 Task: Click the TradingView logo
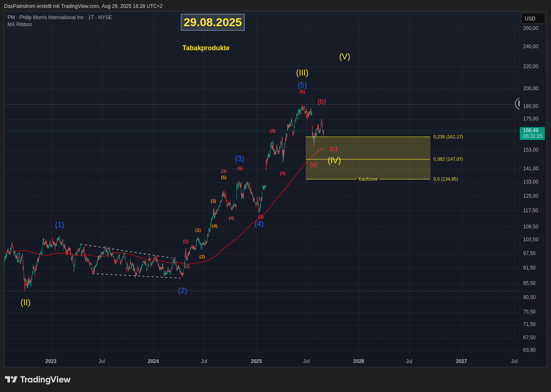point(38,380)
